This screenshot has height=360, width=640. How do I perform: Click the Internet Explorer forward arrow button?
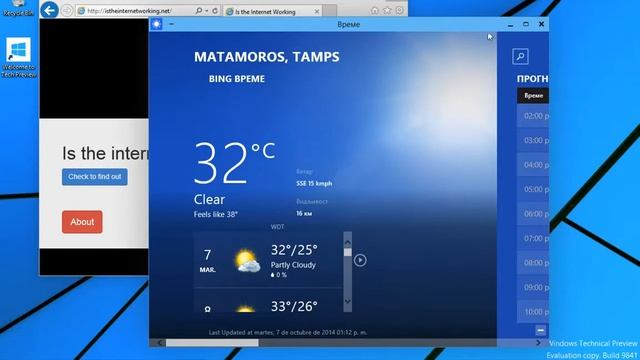[x=67, y=11]
